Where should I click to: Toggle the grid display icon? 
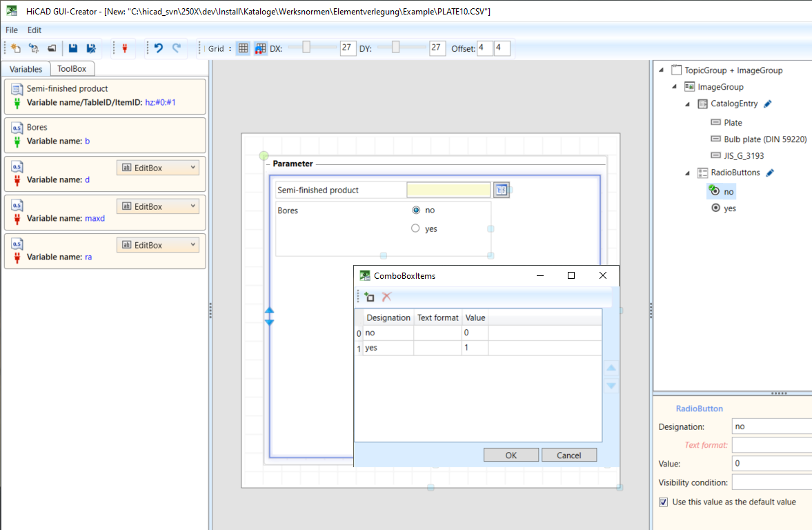coord(243,48)
